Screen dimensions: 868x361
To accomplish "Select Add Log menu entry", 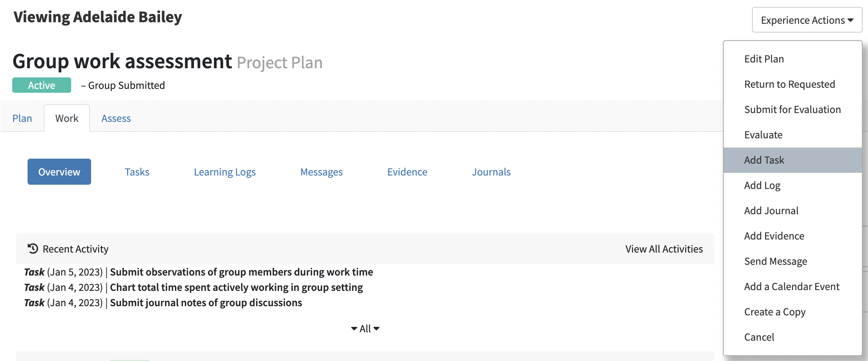I will click(x=762, y=185).
